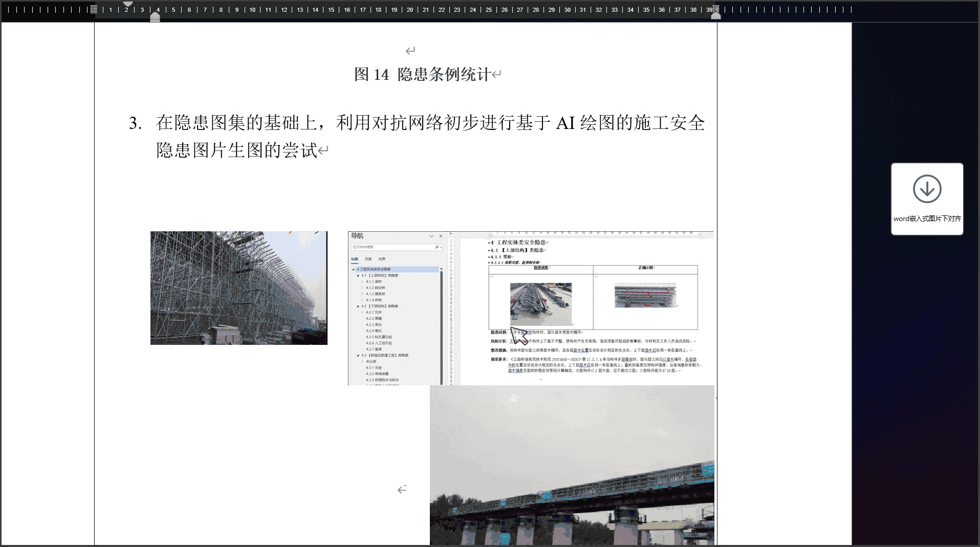Image resolution: width=980 pixels, height=547 pixels.
Task: Select the bridge photo at bottom right
Action: pos(572,465)
